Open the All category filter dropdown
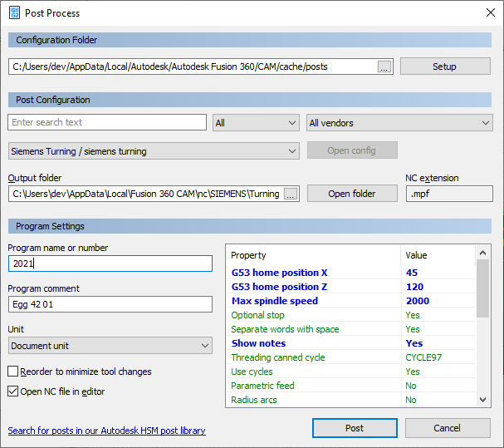Viewport: 504px width, 448px height. (256, 123)
